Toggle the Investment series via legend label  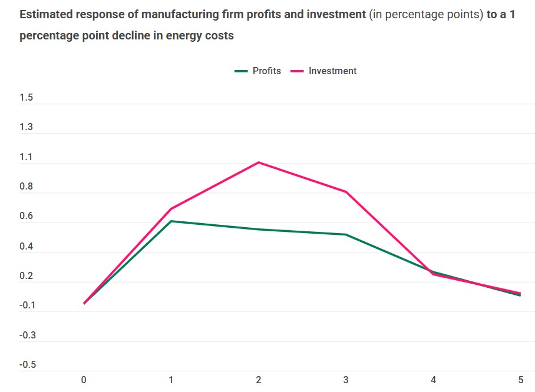332,71
